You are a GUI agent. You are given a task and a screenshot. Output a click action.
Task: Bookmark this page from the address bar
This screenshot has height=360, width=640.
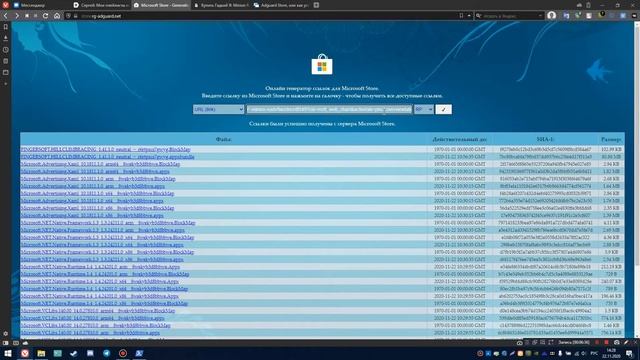coord(461,16)
